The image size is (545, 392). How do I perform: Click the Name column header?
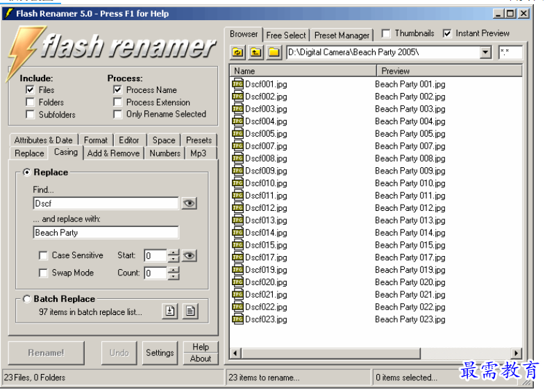pyautogui.click(x=303, y=71)
